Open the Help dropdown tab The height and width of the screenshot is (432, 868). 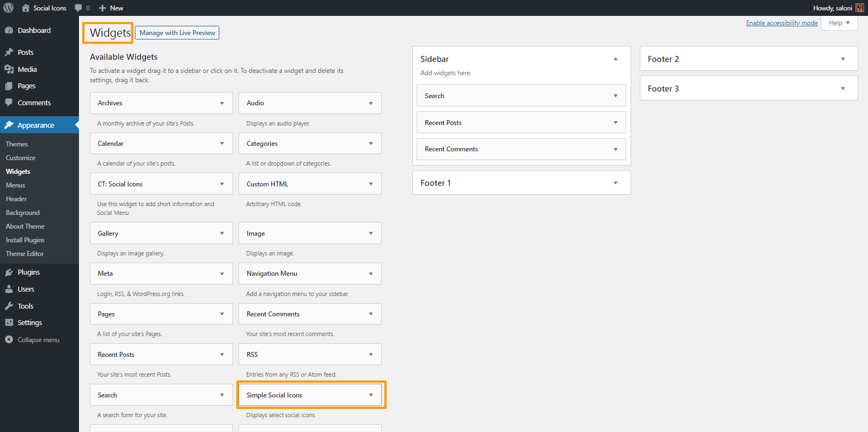coord(839,23)
